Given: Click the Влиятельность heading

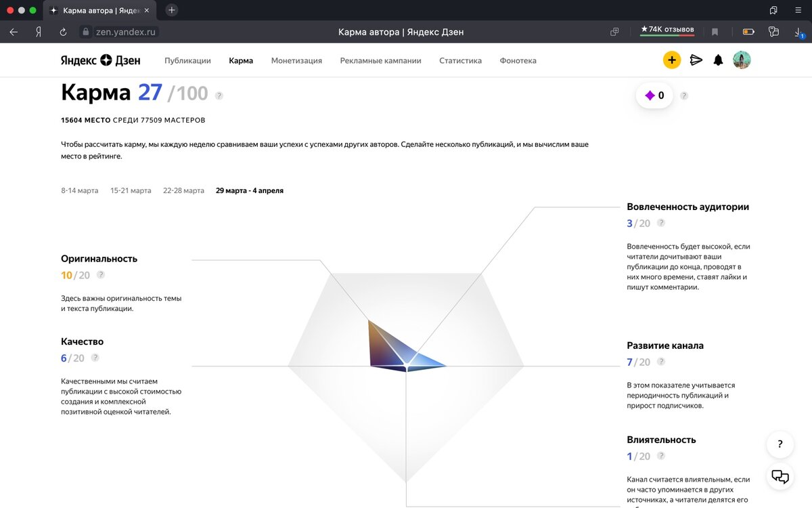Looking at the screenshot, I should pos(661,440).
